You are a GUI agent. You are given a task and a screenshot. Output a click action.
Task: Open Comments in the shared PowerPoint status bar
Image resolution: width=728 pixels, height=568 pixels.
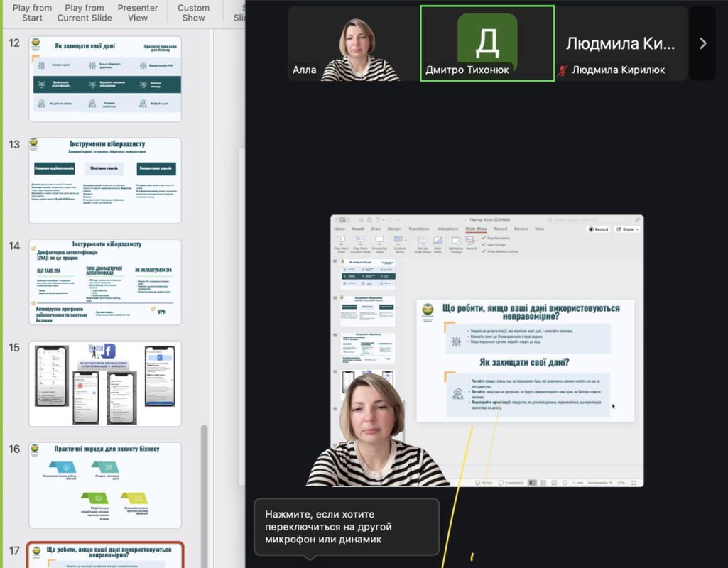(x=511, y=483)
